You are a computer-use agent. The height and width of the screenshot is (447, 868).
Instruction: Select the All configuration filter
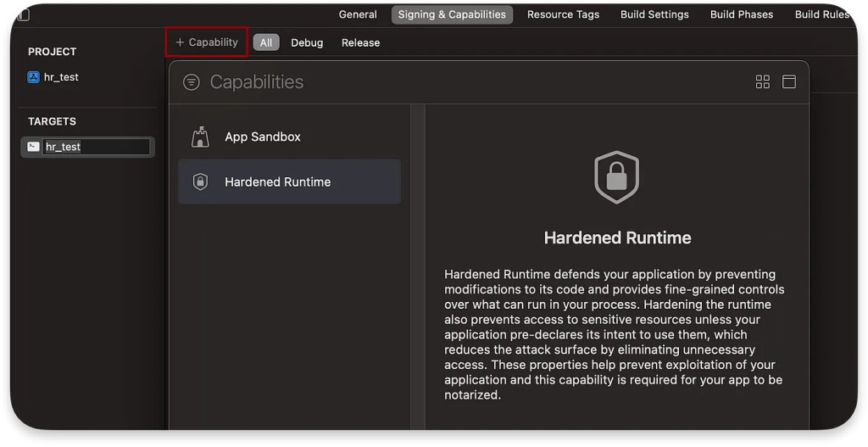tap(266, 42)
